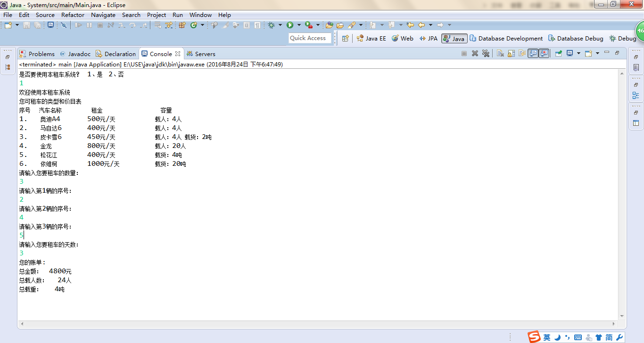
Task: Open the Source menu
Action: pyautogui.click(x=45, y=15)
